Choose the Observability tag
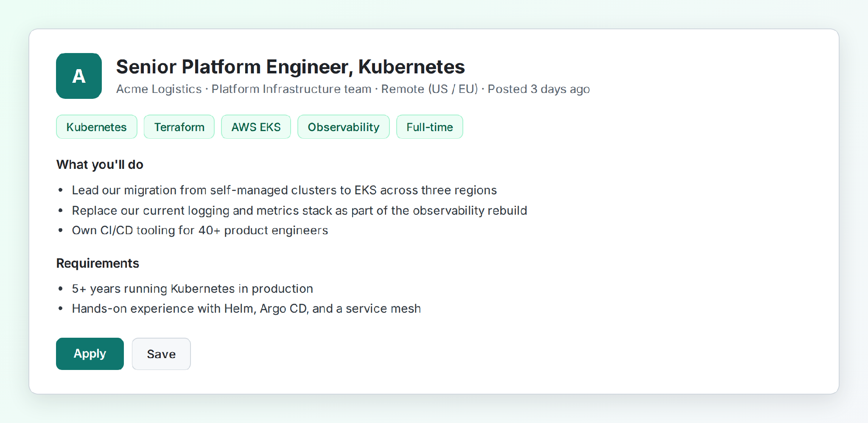The width and height of the screenshot is (868, 423). click(x=344, y=127)
